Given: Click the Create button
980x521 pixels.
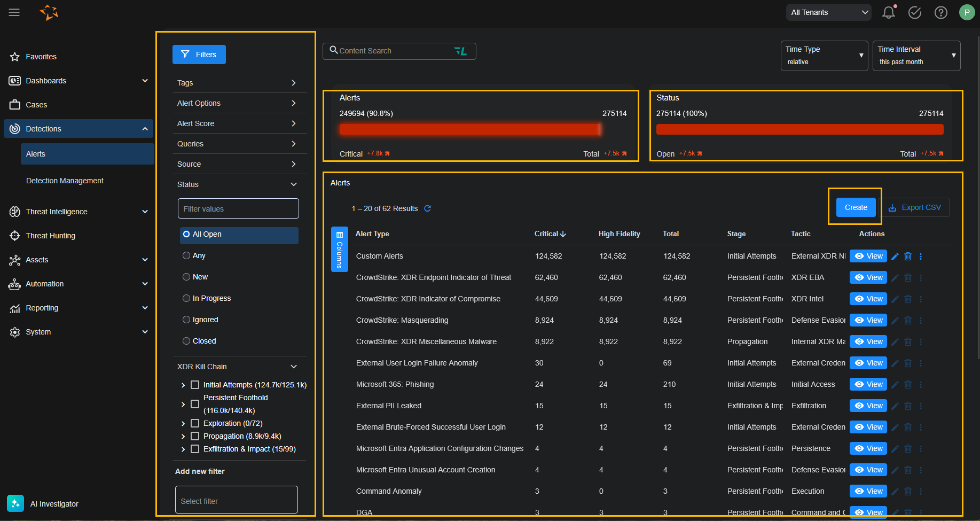Looking at the screenshot, I should 856,207.
